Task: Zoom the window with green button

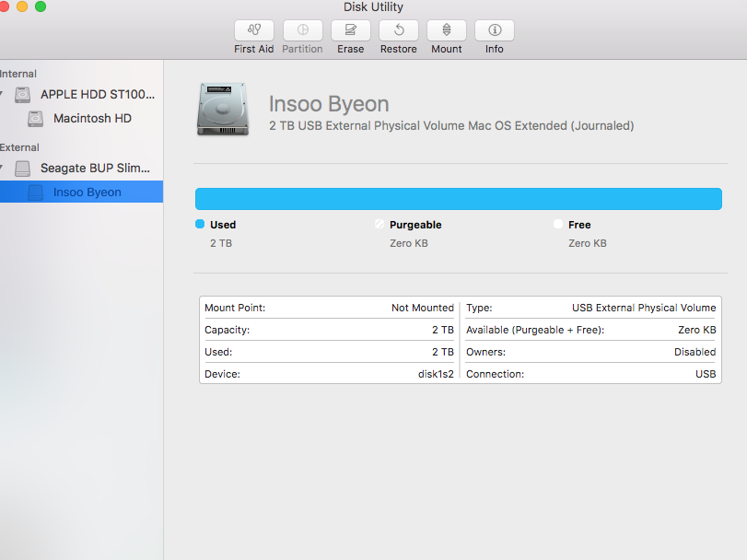Action: 41,6
